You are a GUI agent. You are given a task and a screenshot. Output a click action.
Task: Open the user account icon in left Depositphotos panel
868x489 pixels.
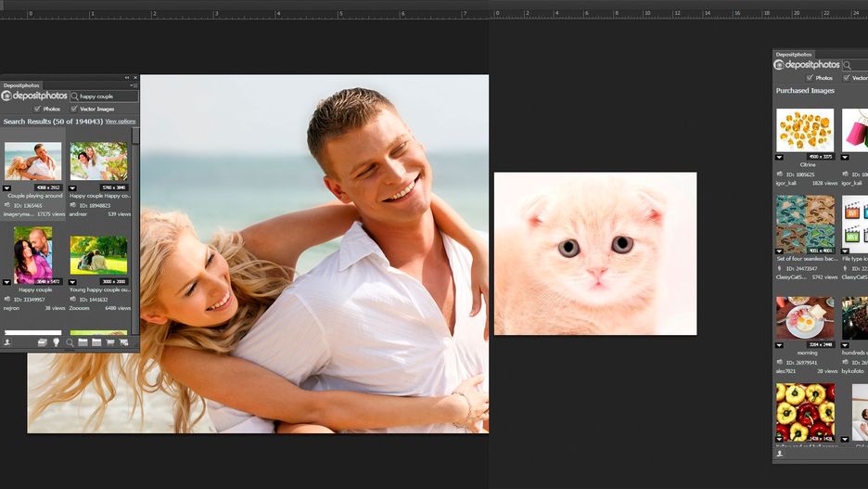7,342
